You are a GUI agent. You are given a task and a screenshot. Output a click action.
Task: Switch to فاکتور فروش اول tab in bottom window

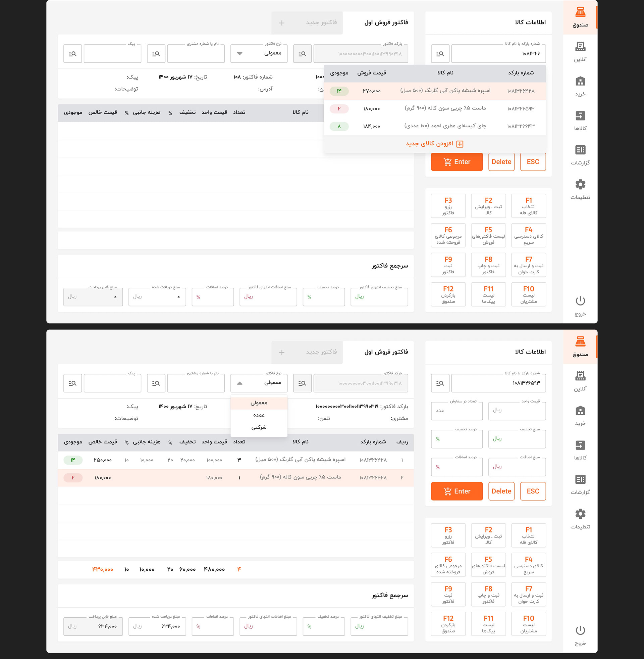(386, 352)
